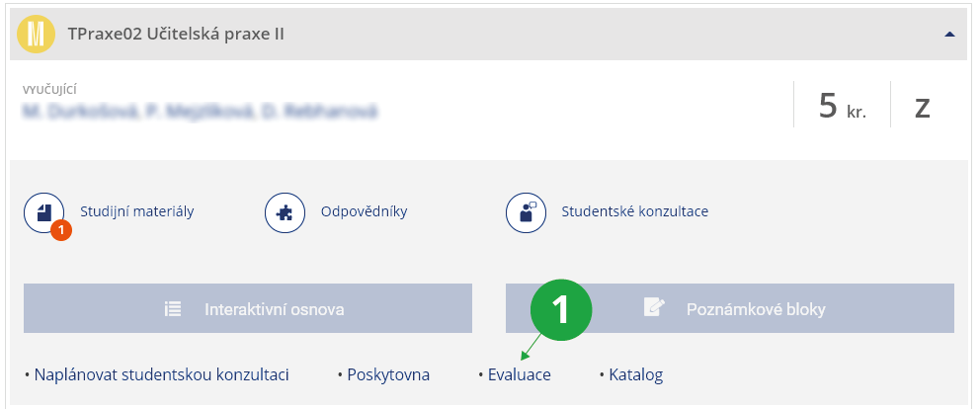The height and width of the screenshot is (409, 980).
Task: Click the yellow M course badge icon
Action: (x=37, y=35)
